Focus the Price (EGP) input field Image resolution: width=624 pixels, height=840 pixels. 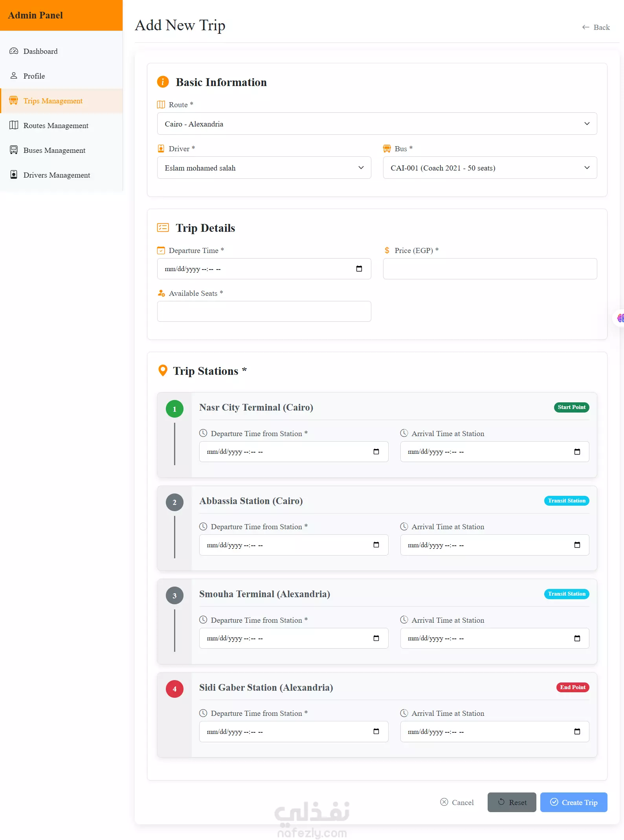pyautogui.click(x=490, y=269)
